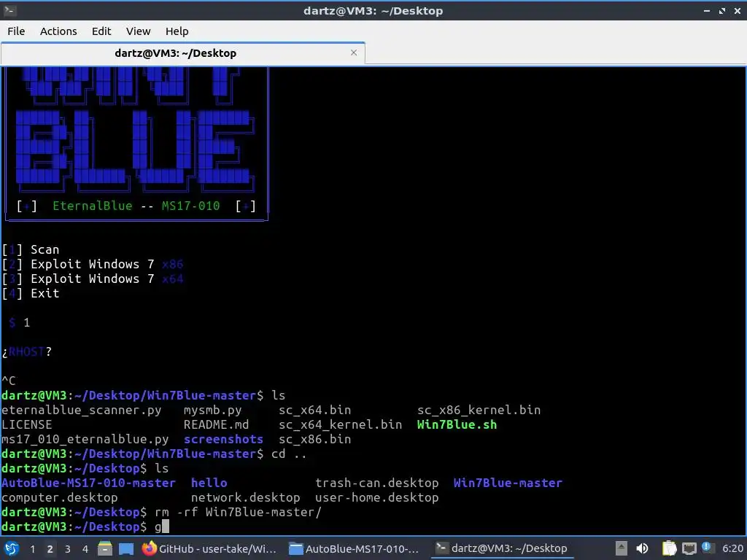The image size is (747, 560).
Task: Switch to workspace 1 in the panel
Action: point(32,549)
